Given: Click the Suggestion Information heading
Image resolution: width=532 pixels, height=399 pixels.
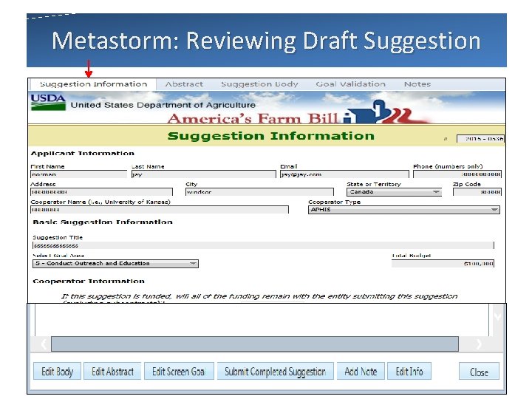Looking at the screenshot, I should pyautogui.click(x=270, y=136).
